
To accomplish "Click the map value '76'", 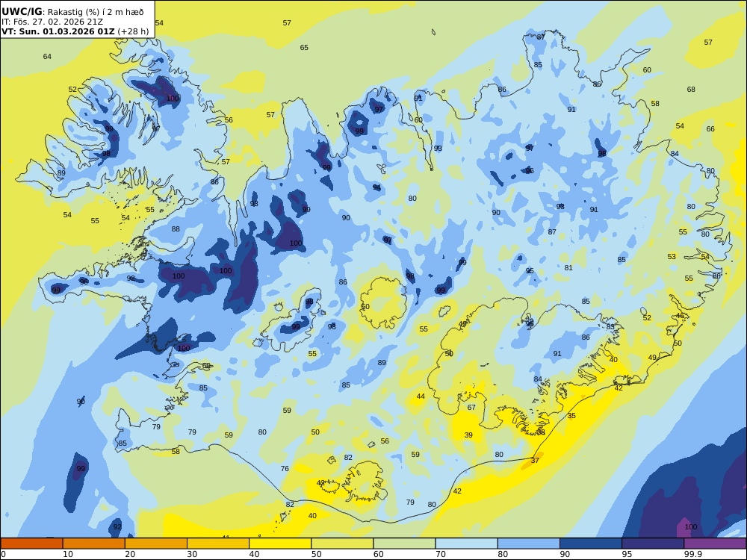I will (285, 469).
